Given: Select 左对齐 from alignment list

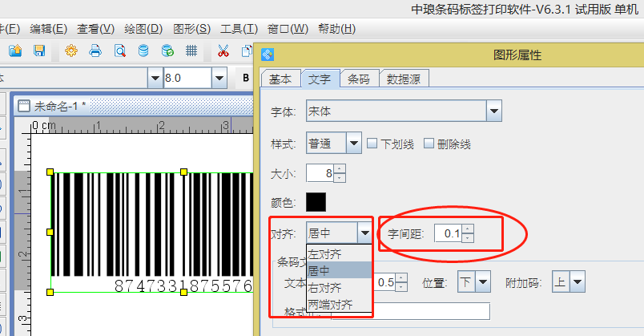Looking at the screenshot, I should [324, 254].
